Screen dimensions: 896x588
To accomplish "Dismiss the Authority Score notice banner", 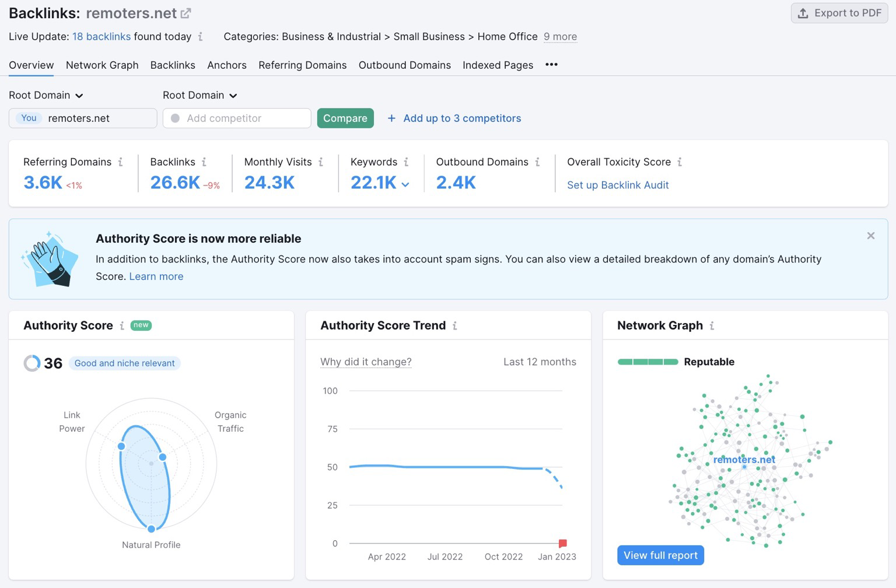I will point(870,236).
